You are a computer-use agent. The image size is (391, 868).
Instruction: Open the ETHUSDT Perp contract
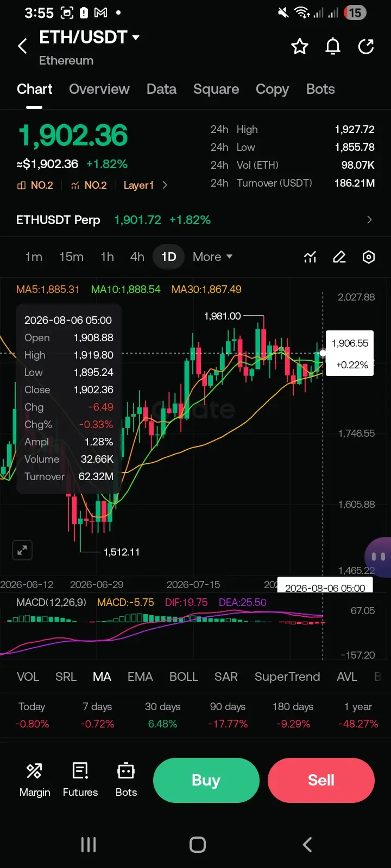[x=195, y=220]
